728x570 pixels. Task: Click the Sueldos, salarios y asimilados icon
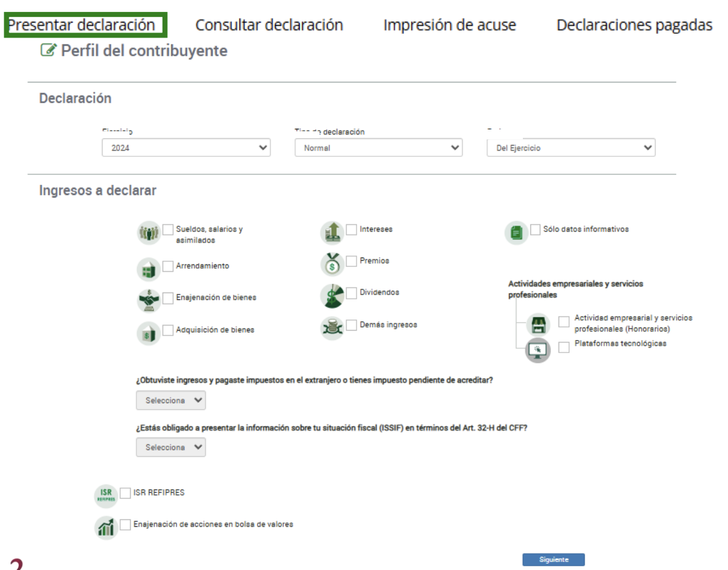tap(148, 234)
